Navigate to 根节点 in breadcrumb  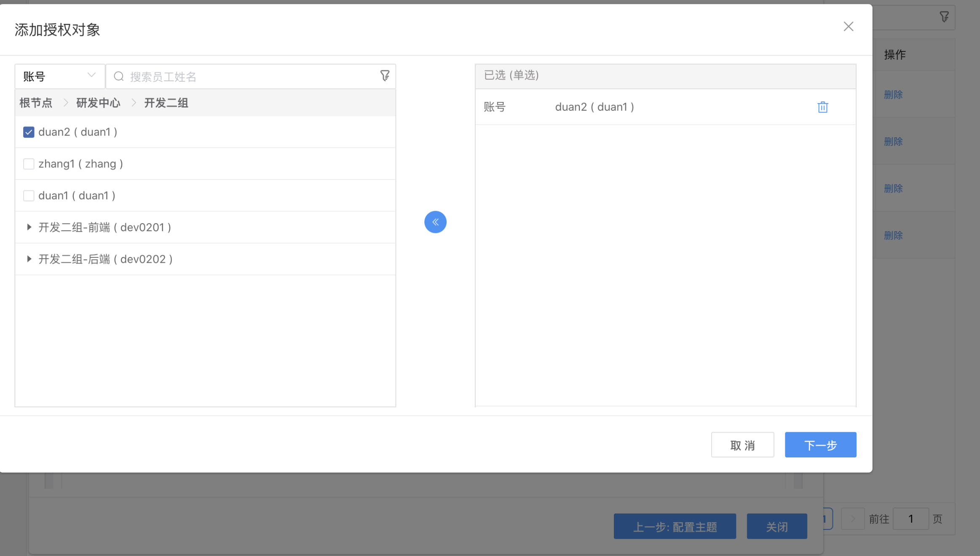(x=36, y=103)
